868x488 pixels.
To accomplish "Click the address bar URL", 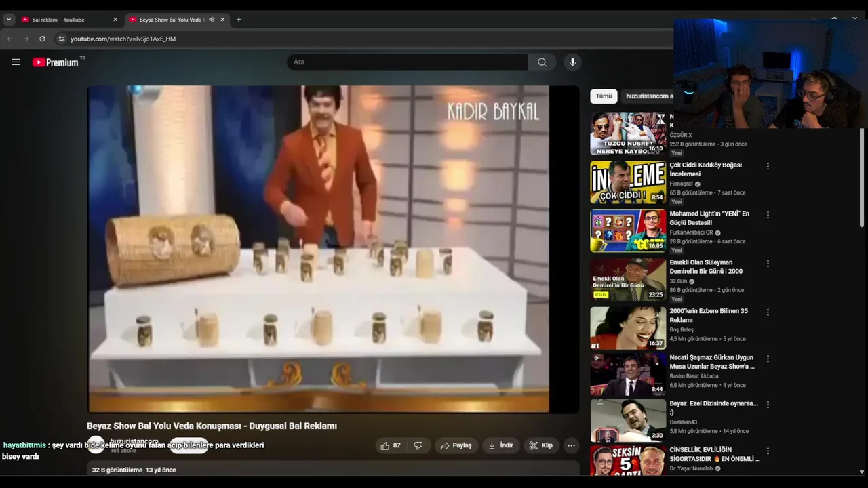I will [x=123, y=39].
